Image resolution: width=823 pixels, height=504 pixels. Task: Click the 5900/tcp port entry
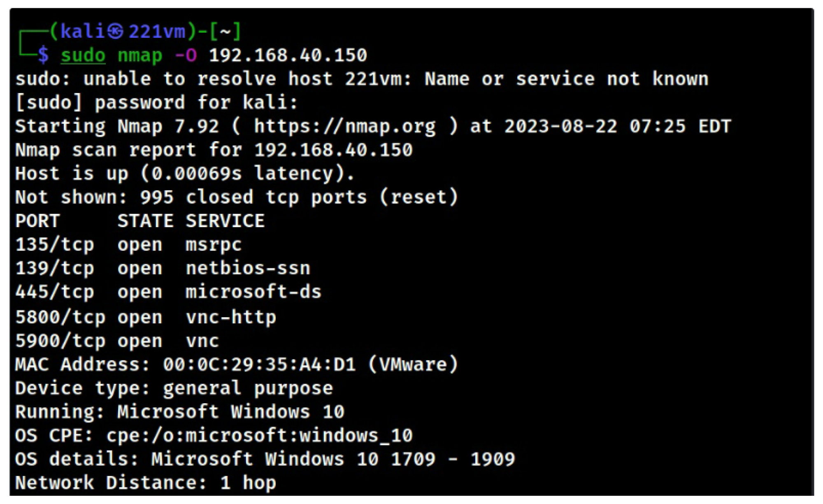[60, 341]
